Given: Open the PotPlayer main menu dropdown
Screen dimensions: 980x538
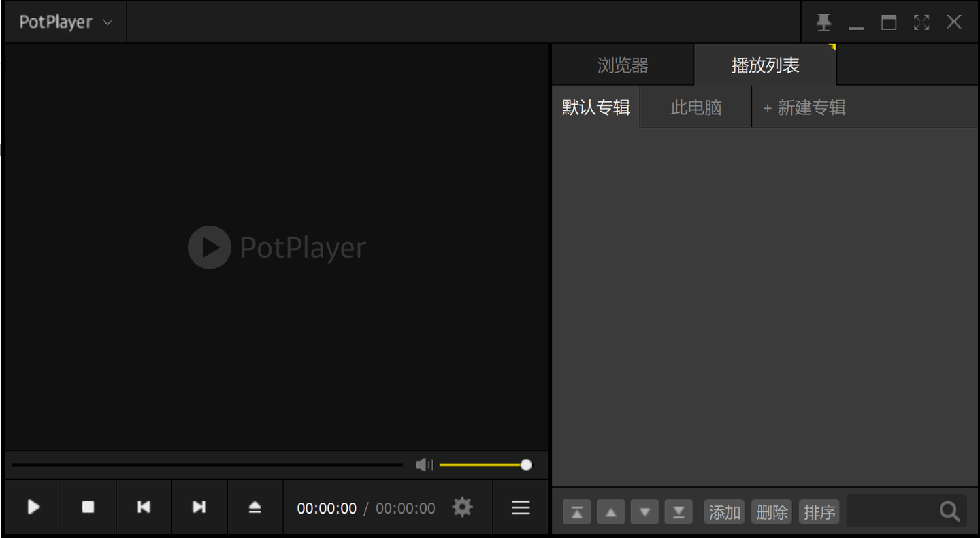Looking at the screenshot, I should click(65, 22).
